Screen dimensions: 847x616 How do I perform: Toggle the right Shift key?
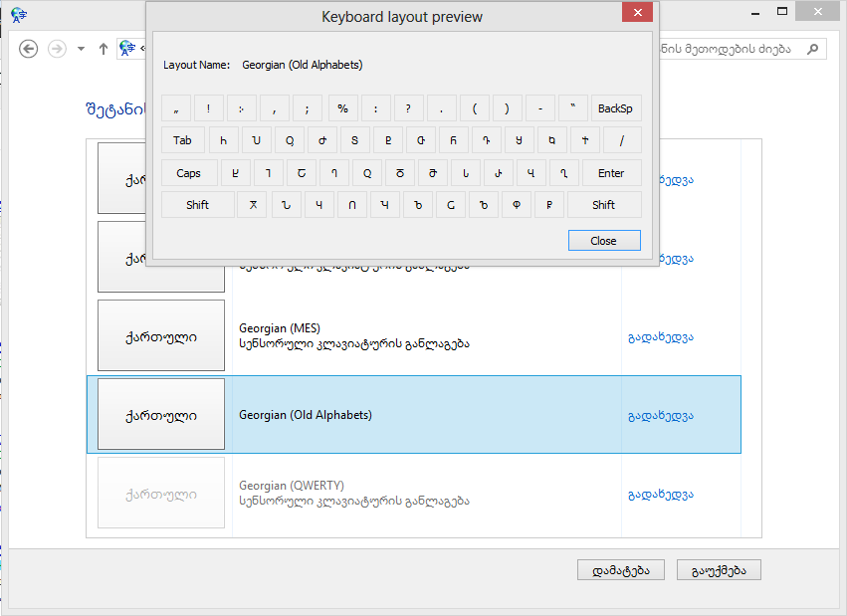tap(603, 205)
